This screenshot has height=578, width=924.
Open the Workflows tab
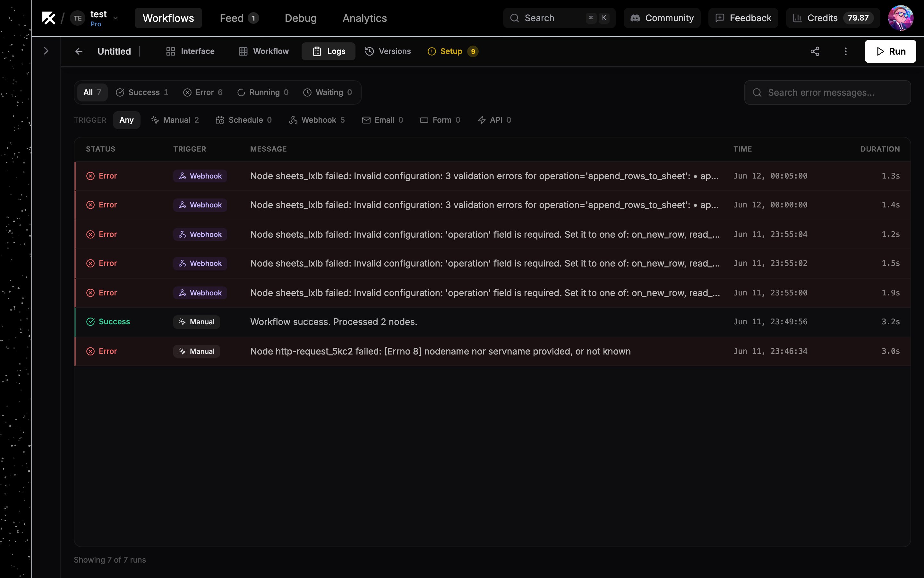168,18
